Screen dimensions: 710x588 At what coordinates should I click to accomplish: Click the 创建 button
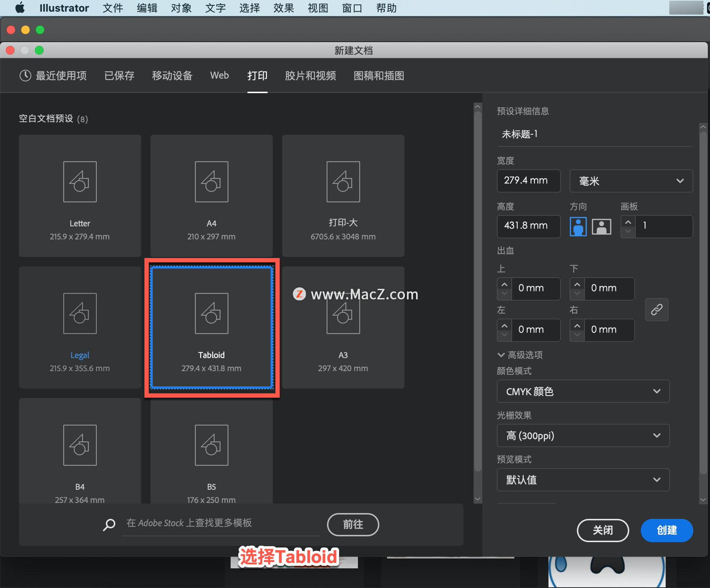[x=667, y=530]
